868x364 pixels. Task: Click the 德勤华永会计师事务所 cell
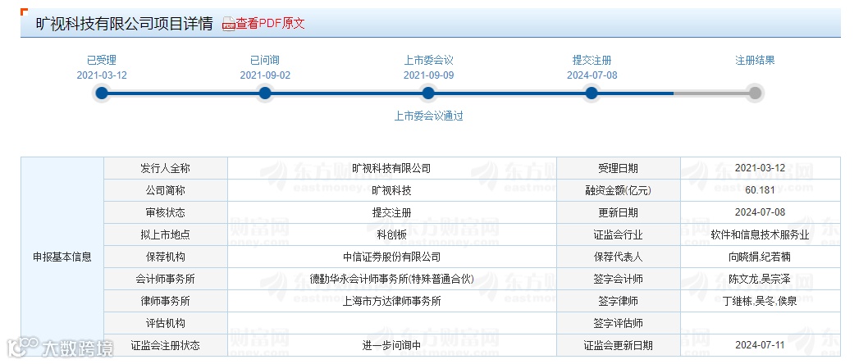pyautogui.click(x=392, y=279)
